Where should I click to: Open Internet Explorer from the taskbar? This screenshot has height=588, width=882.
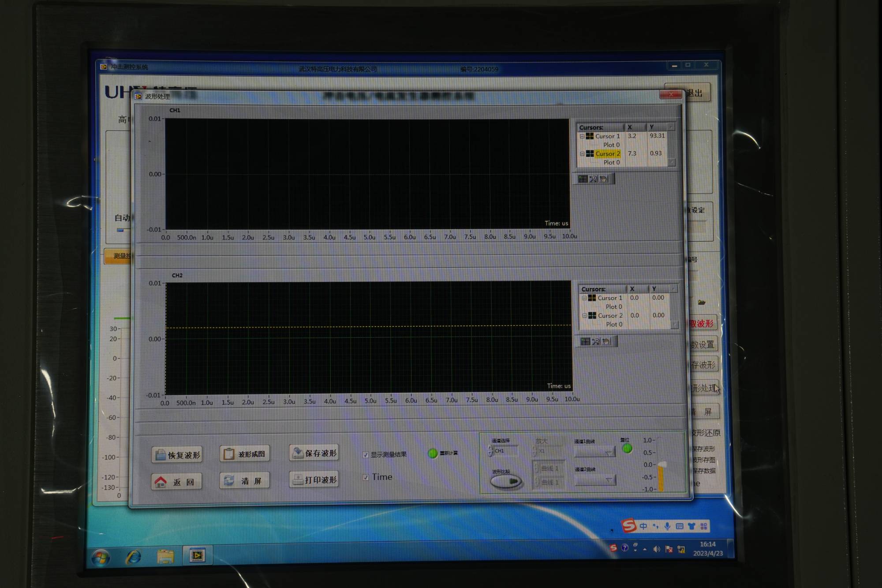click(x=133, y=557)
